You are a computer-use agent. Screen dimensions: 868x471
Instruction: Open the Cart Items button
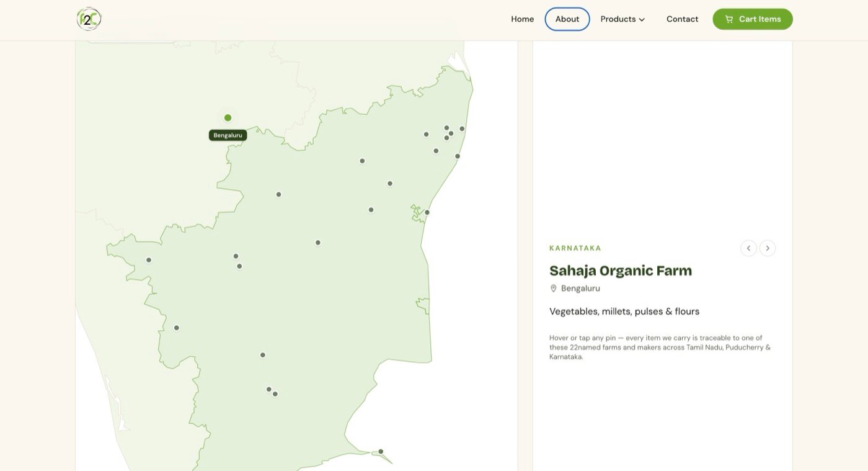(x=753, y=19)
